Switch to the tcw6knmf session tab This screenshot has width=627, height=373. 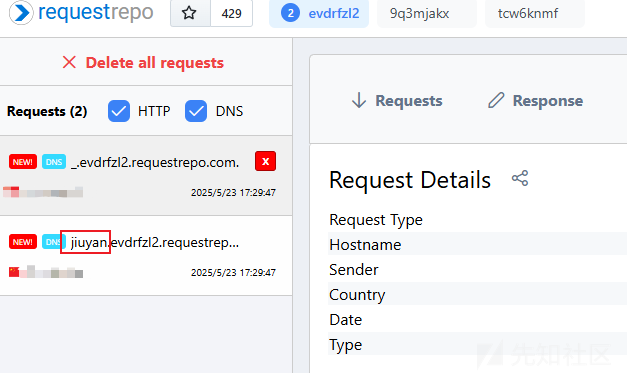click(535, 14)
